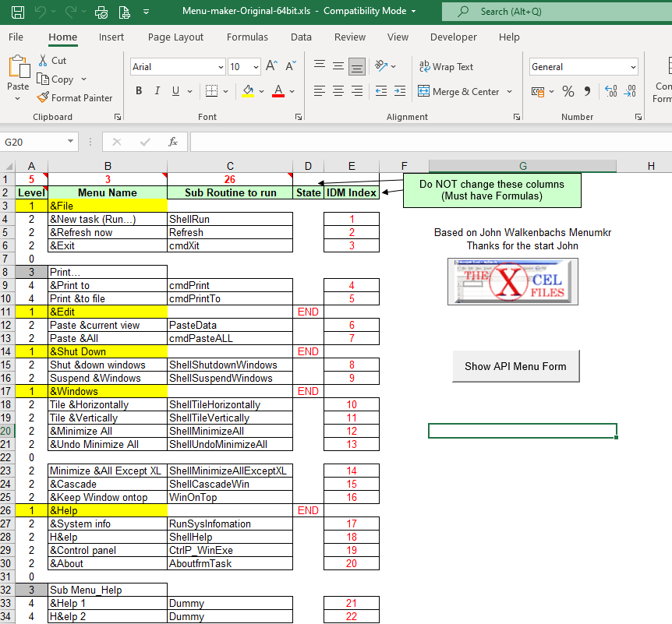This screenshot has width=672, height=624.
Task: Expand Copy options arrow
Action: point(83,79)
